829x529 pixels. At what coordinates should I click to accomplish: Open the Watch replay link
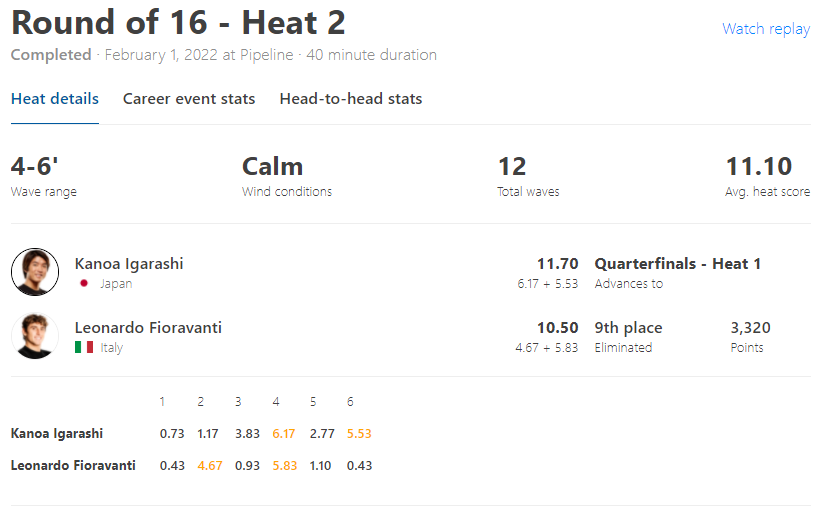pyautogui.click(x=766, y=29)
